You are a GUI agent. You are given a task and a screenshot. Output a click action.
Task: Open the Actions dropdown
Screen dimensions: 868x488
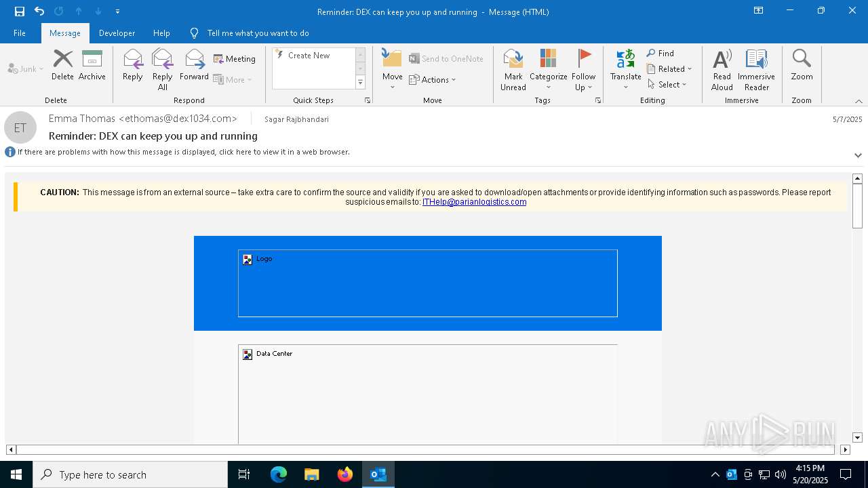[433, 79]
